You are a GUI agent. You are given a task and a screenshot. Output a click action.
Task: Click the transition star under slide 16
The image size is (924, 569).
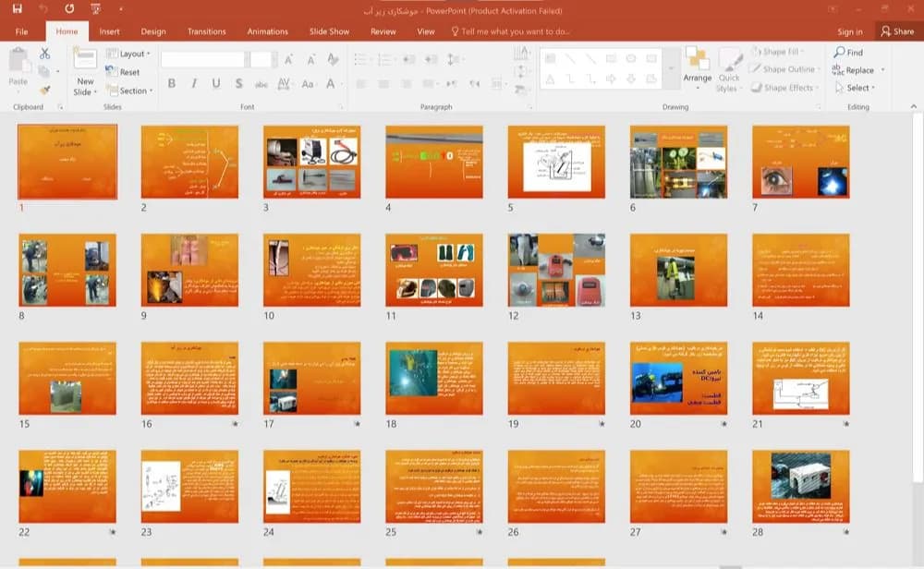tap(235, 423)
